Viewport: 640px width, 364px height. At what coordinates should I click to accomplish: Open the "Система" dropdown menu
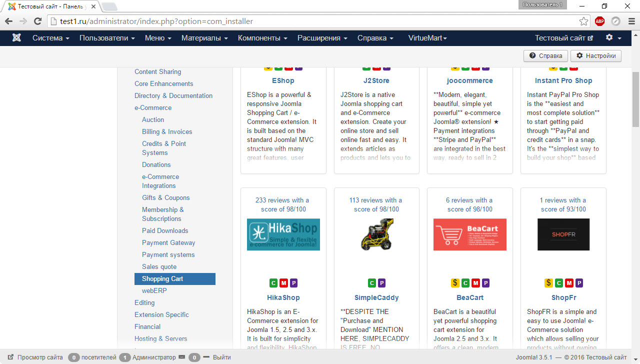click(47, 37)
